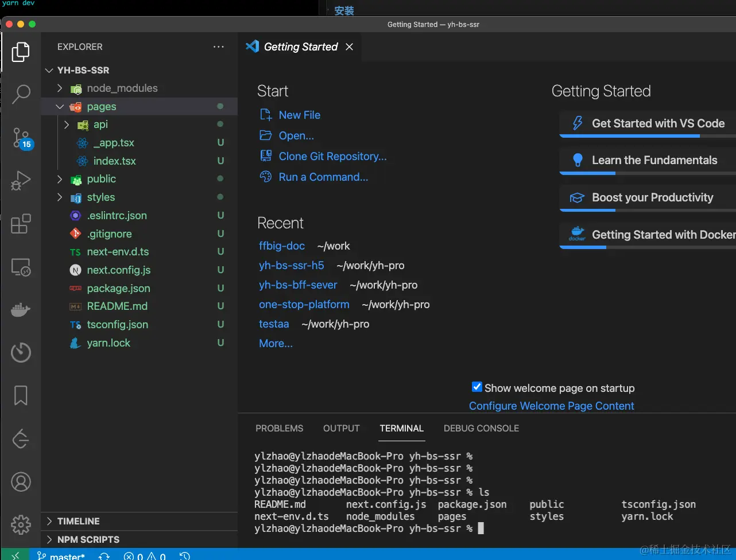Image resolution: width=736 pixels, height=560 pixels.
Task: Open the Accounts icon in activity bar
Action: pyautogui.click(x=21, y=482)
